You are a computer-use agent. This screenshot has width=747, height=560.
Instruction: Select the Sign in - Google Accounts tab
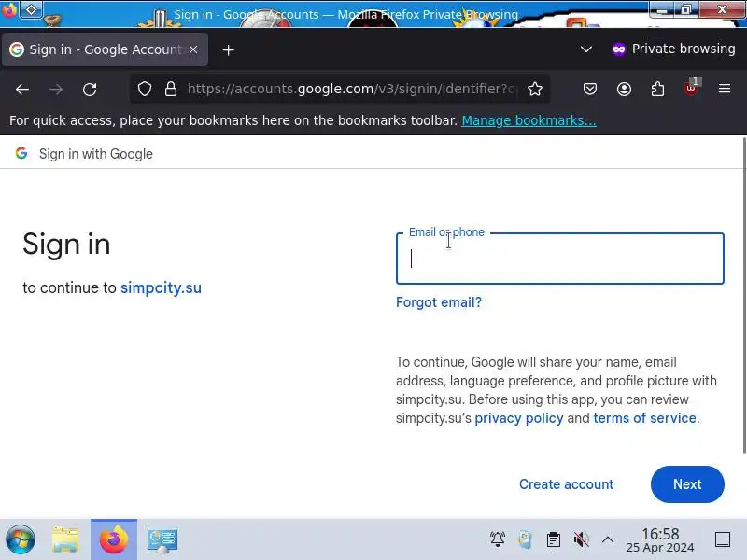(105, 49)
